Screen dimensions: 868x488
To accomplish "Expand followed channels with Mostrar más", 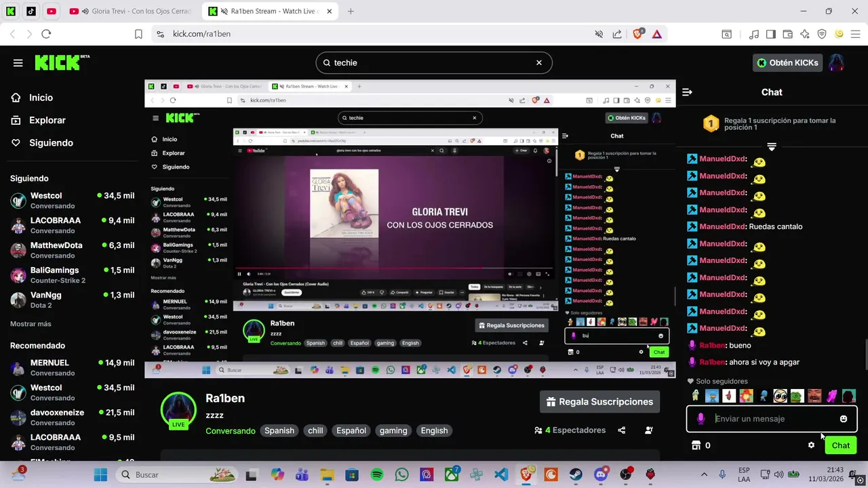I will tap(31, 324).
